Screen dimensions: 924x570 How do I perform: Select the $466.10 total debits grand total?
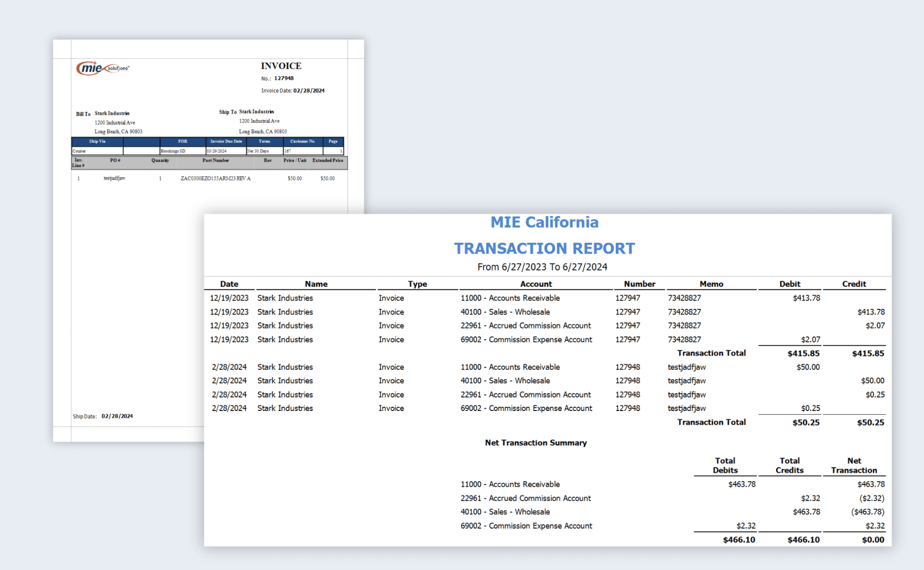coord(739,539)
